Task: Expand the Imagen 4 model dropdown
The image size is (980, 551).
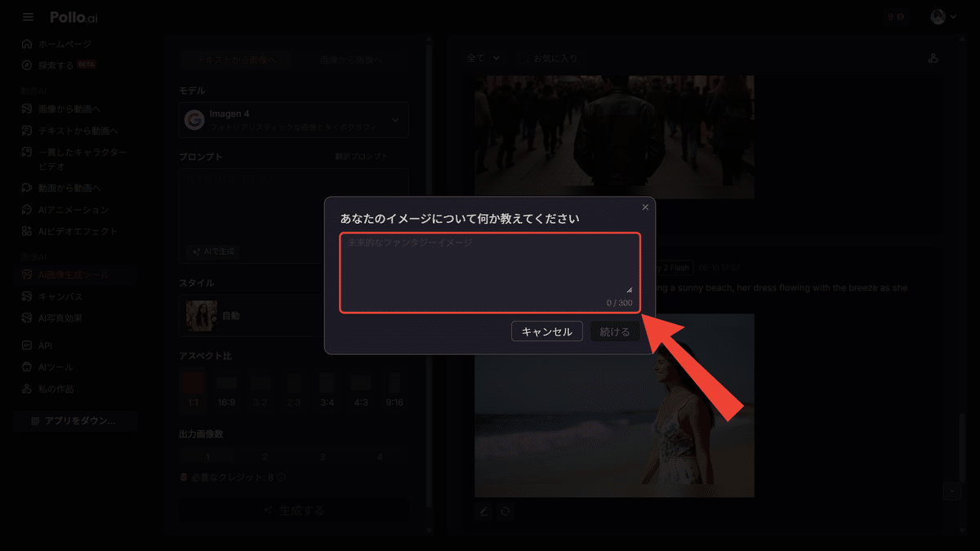Action: pos(294,120)
